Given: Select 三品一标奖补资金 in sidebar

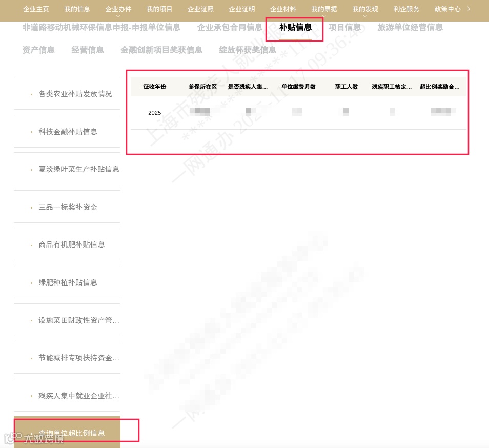Looking at the screenshot, I should point(67,207).
